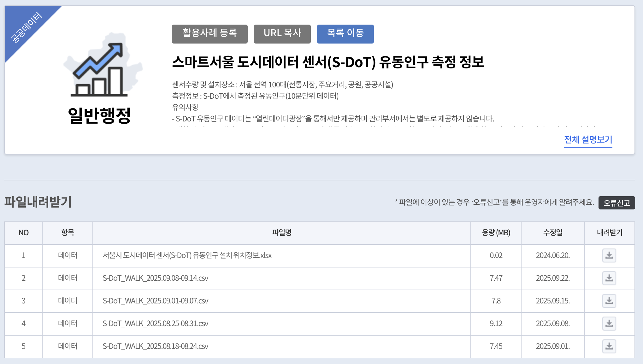Click the 파일명 column header
This screenshot has height=364, width=643.
(281, 233)
